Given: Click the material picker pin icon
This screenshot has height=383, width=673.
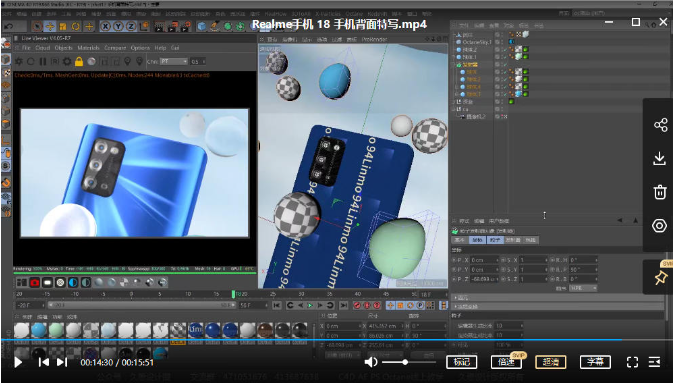Looking at the screenshot, I should point(139,61).
